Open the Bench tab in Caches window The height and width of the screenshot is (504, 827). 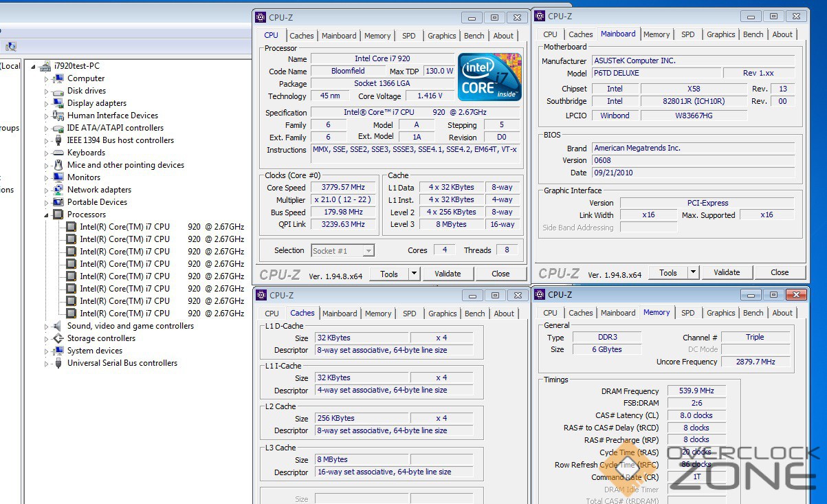474,314
